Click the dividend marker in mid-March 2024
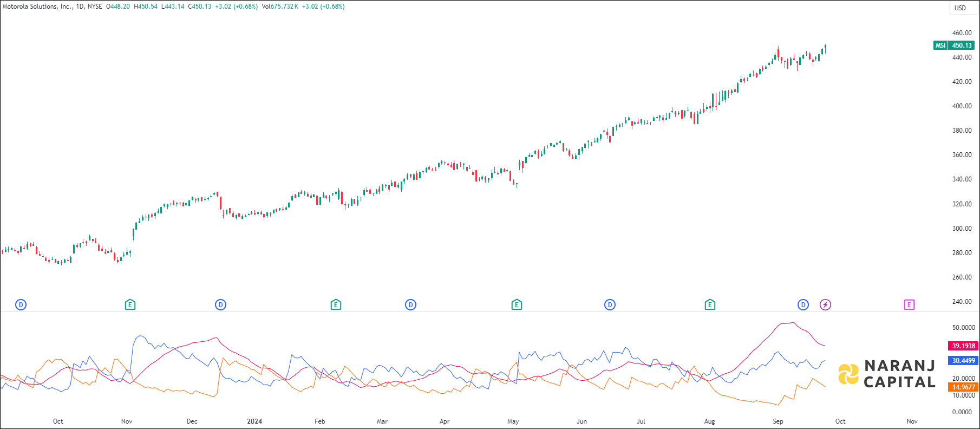This screenshot has height=429, width=980. 410,305
